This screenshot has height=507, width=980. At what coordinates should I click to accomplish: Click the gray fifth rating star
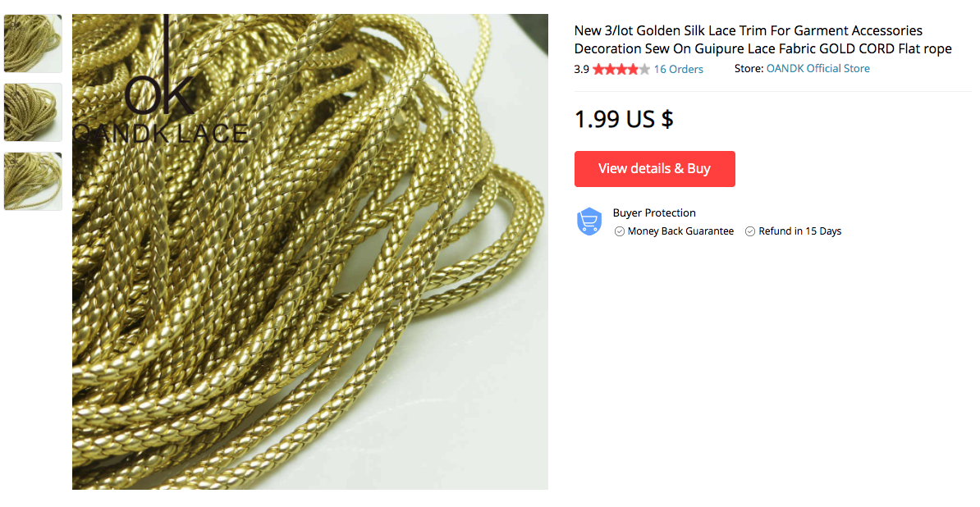[x=644, y=70]
